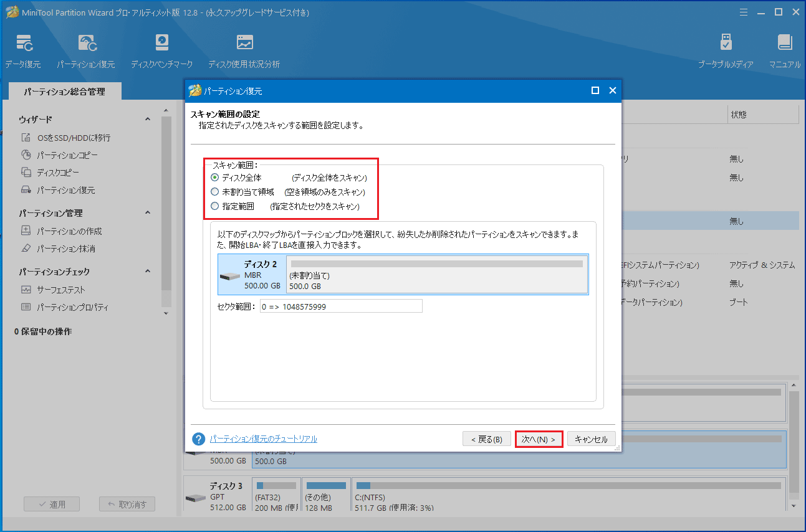The width and height of the screenshot is (806, 532).
Task: Open the パーティション復元のチュートリアル link
Action: tap(262, 439)
